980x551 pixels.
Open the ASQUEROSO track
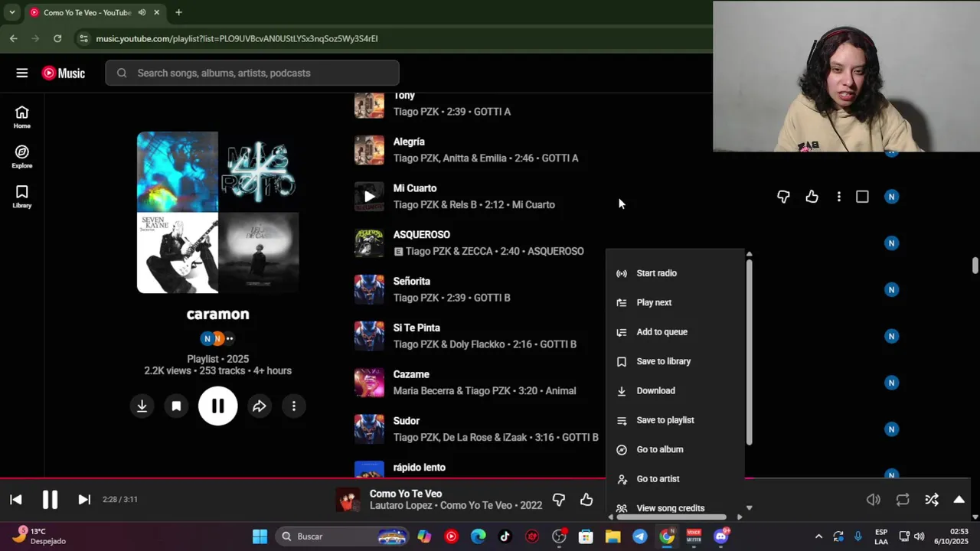[x=422, y=235]
